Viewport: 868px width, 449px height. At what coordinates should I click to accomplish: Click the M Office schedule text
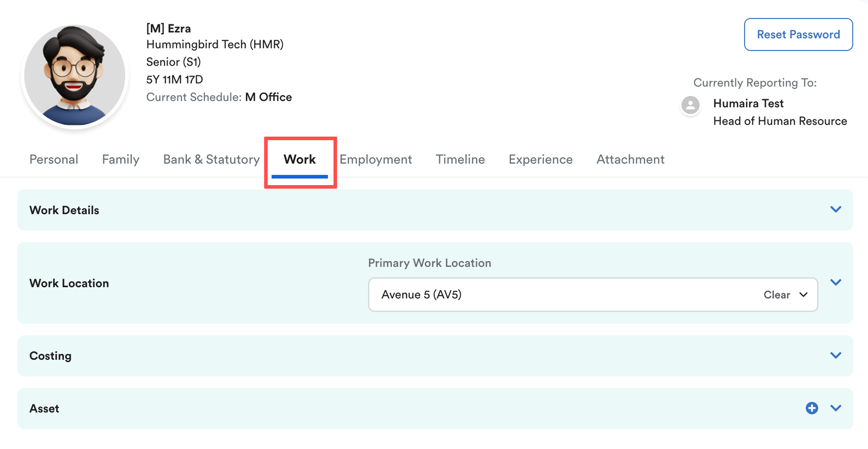click(x=269, y=97)
